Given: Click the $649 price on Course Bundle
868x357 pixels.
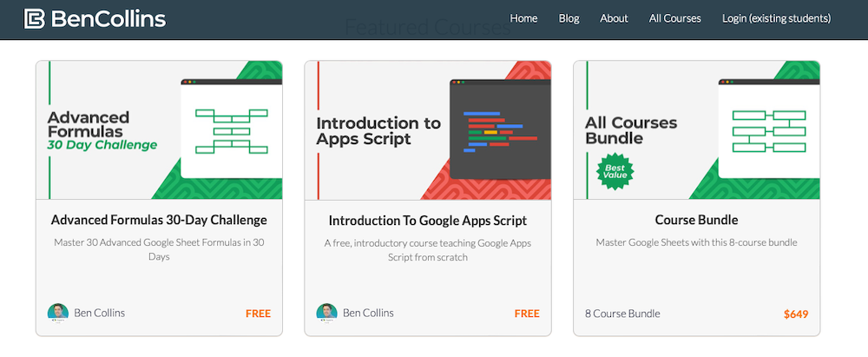Looking at the screenshot, I should 795,314.
